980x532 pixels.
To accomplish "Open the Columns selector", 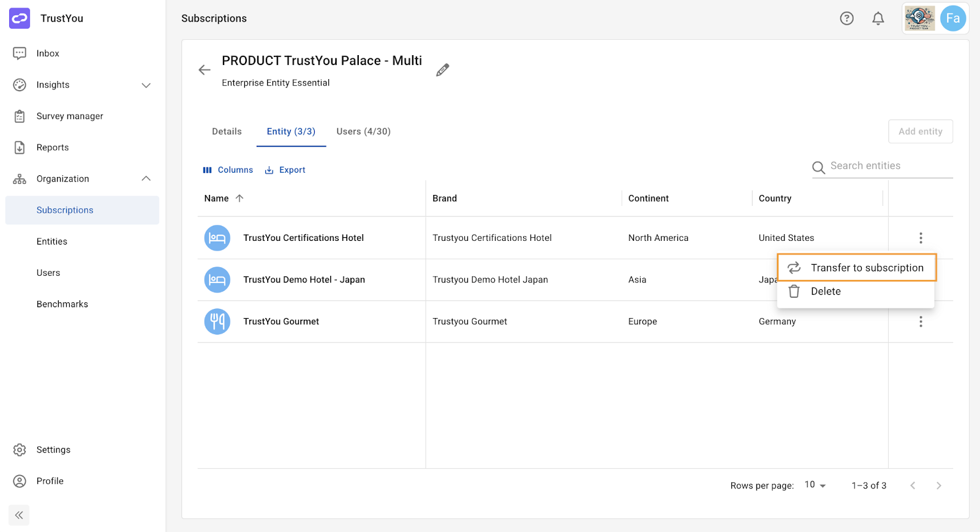I will pyautogui.click(x=228, y=170).
